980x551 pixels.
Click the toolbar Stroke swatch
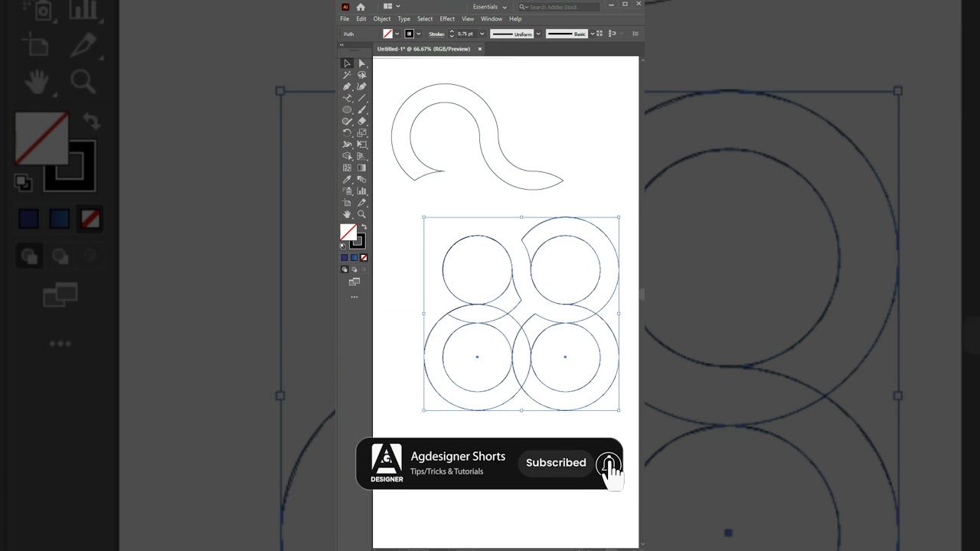click(x=358, y=241)
